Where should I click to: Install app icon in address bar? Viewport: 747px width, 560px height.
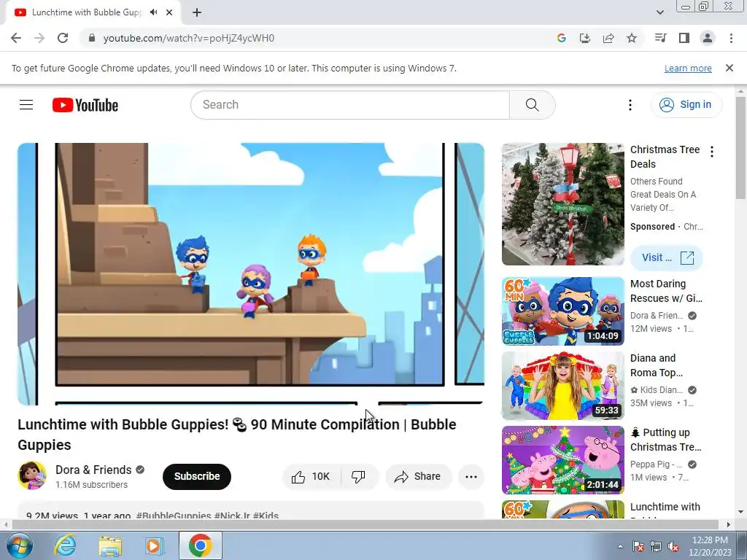(585, 38)
